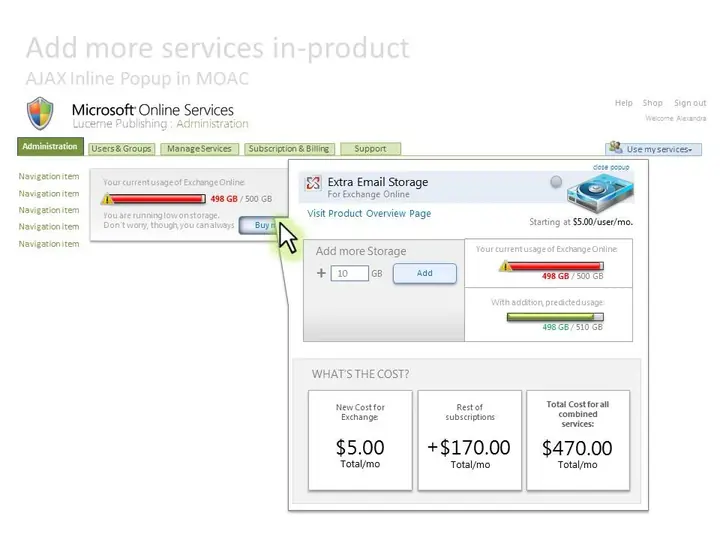Click Sign out
Image resolution: width=720 pixels, height=540 pixels.
pos(690,103)
